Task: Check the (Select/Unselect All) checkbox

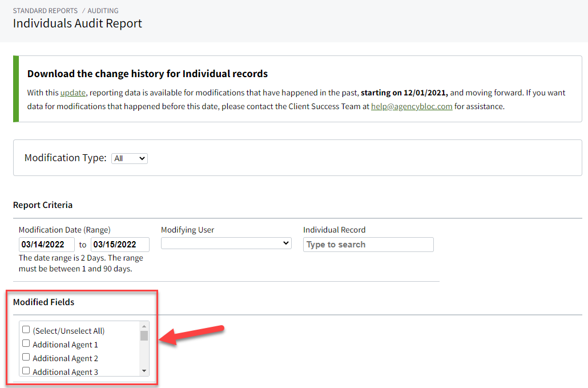Action: click(x=26, y=330)
